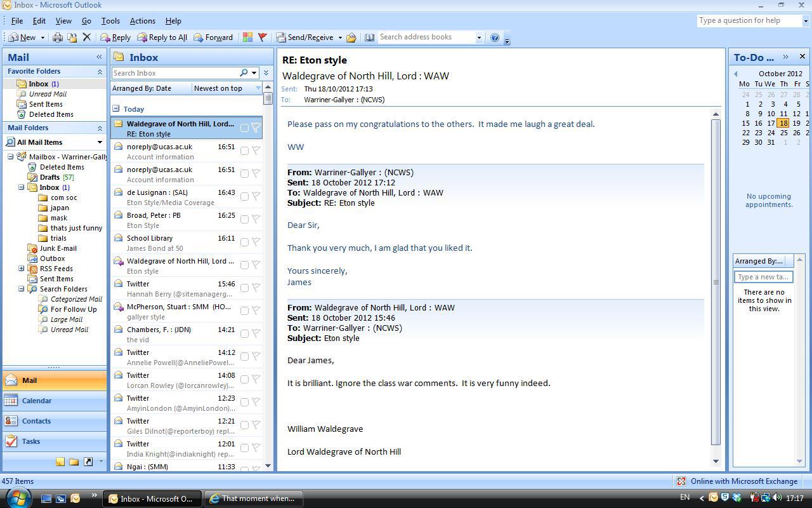The height and width of the screenshot is (508, 812).
Task: Close the To-Do Bar
Action: coord(802,57)
